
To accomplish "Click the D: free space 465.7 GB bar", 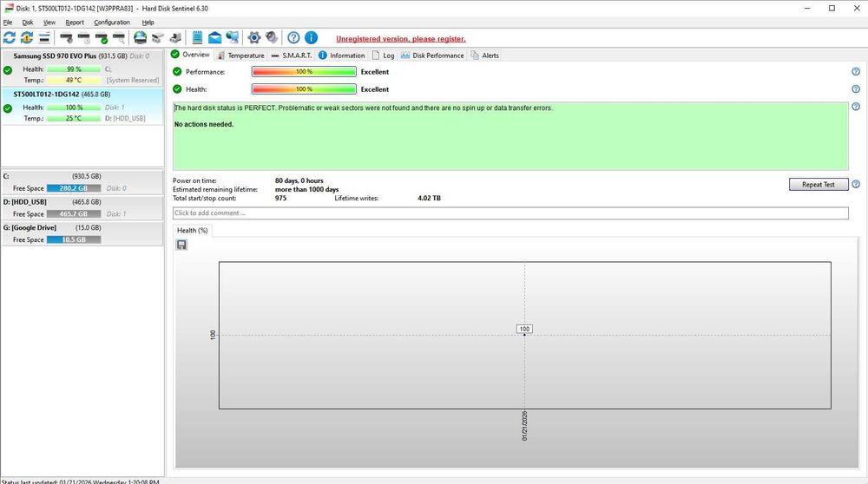I will tap(74, 213).
